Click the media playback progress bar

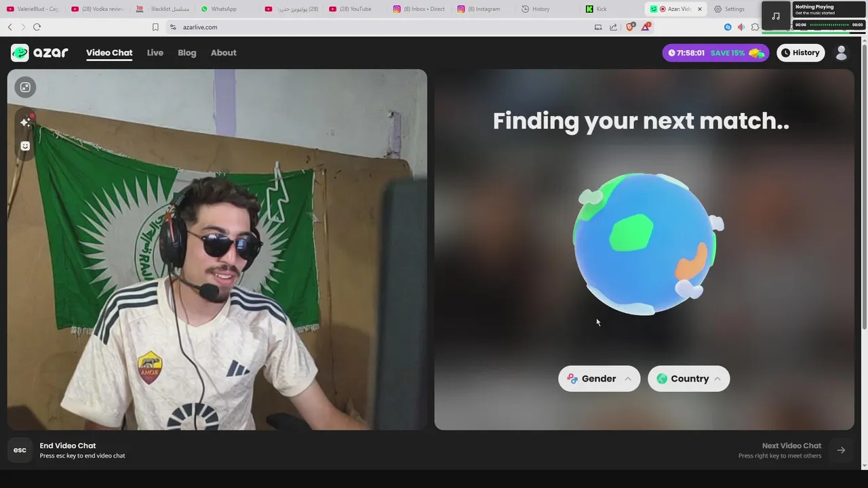(x=829, y=24)
